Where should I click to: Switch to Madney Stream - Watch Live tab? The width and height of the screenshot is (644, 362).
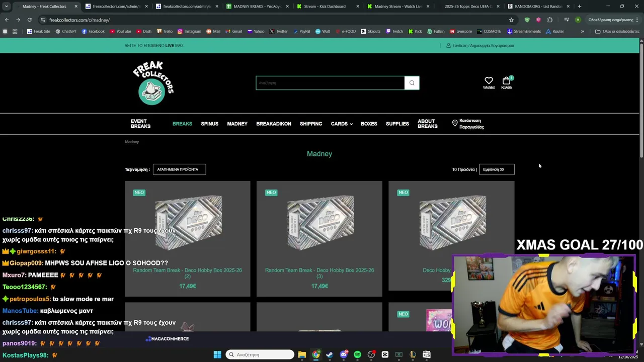[x=397, y=7]
